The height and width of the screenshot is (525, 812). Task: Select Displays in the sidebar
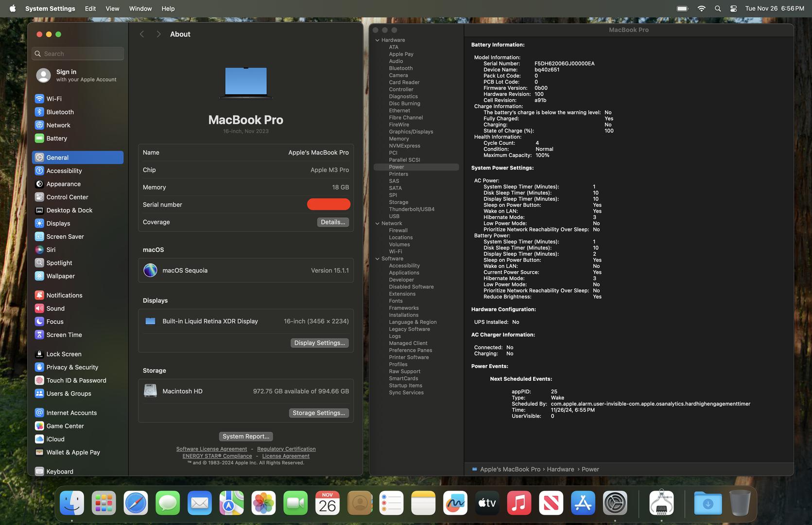tap(58, 224)
